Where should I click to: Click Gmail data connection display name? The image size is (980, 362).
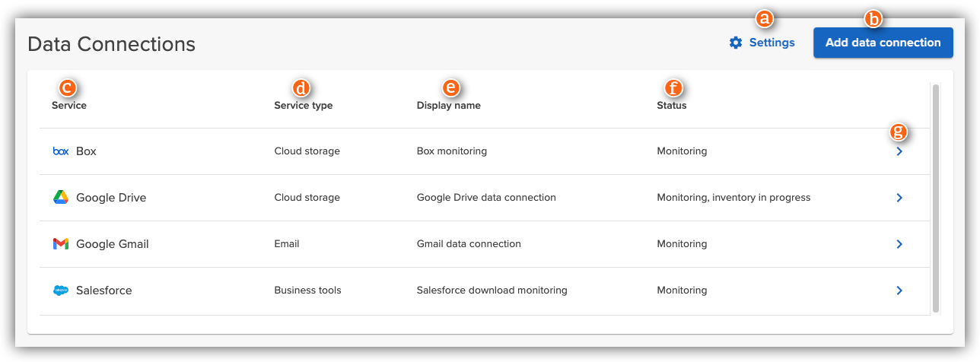[x=469, y=244]
